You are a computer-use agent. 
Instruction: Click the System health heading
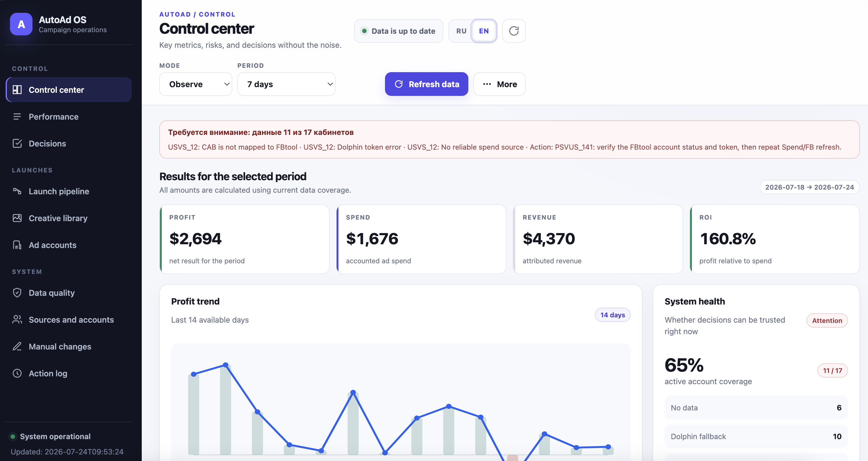pos(694,301)
